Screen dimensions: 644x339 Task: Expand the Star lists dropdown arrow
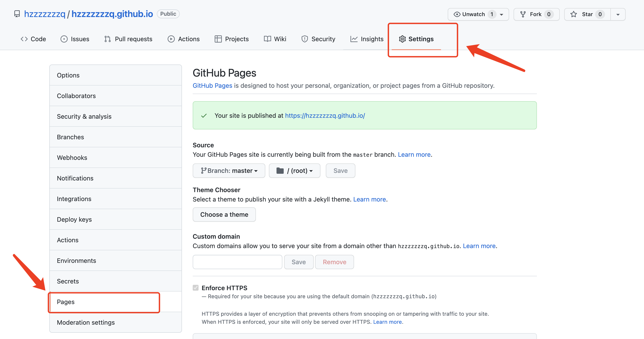(618, 15)
